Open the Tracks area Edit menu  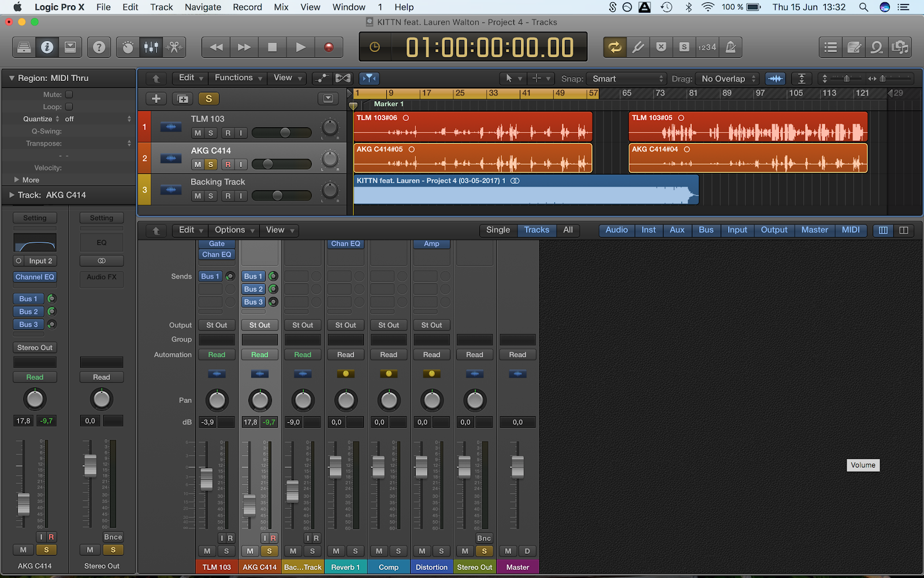[x=191, y=78]
